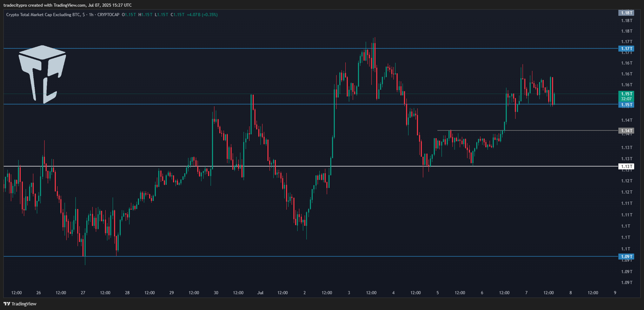Click the '28' date label on the time axis
The height and width of the screenshot is (310, 644).
127,293
